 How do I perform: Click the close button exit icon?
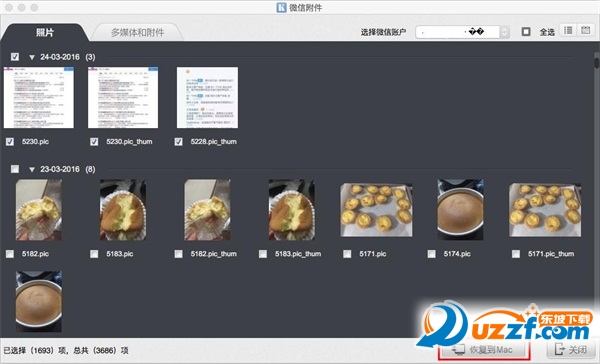(x=559, y=349)
